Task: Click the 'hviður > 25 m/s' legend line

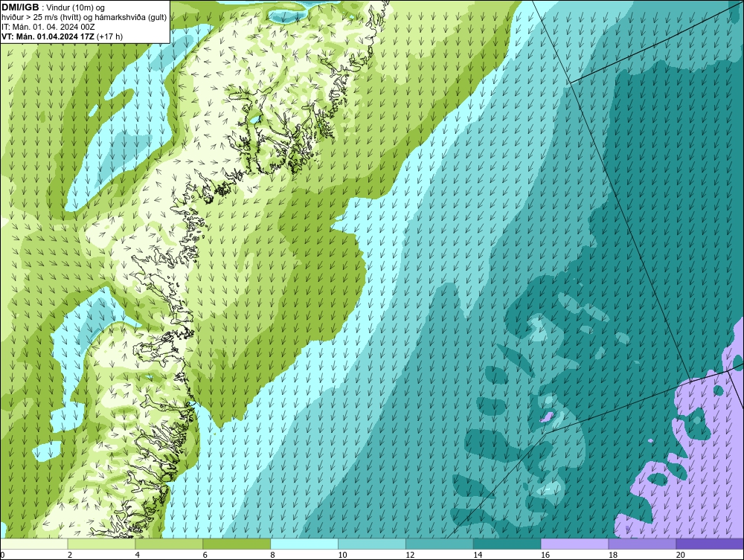Action: [84, 17]
